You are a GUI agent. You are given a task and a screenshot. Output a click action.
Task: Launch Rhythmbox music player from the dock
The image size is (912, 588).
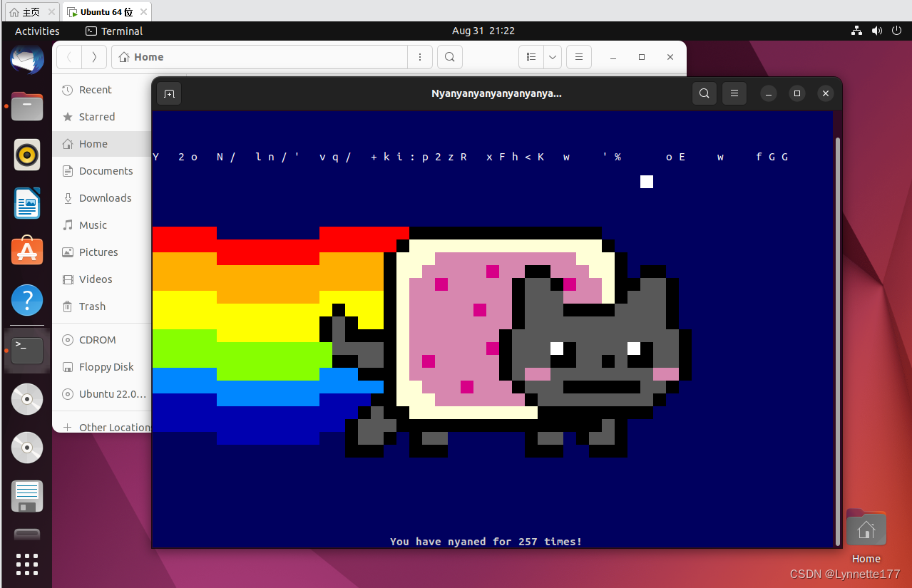(x=26, y=155)
